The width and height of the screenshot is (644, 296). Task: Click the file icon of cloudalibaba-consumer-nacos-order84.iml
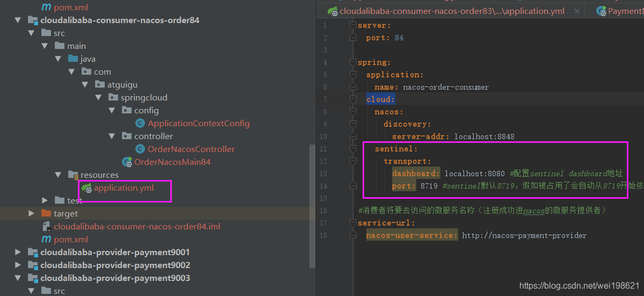click(46, 227)
